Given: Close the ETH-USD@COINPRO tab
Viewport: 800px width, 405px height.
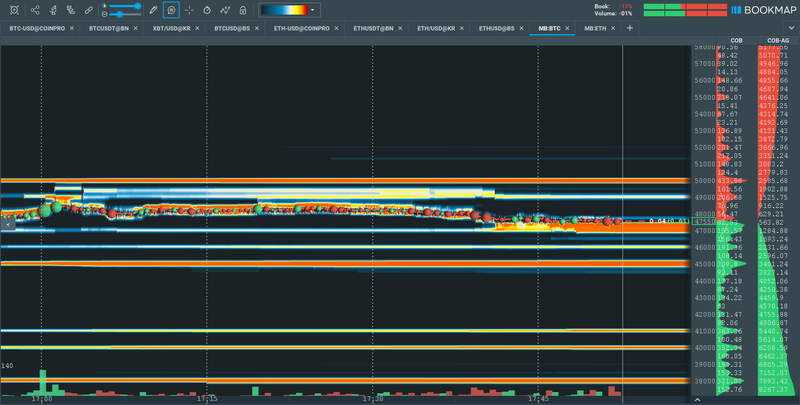Looking at the screenshot, I should (337, 29).
